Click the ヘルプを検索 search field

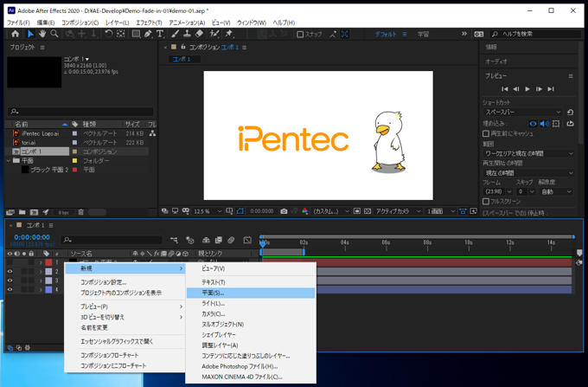(535, 34)
